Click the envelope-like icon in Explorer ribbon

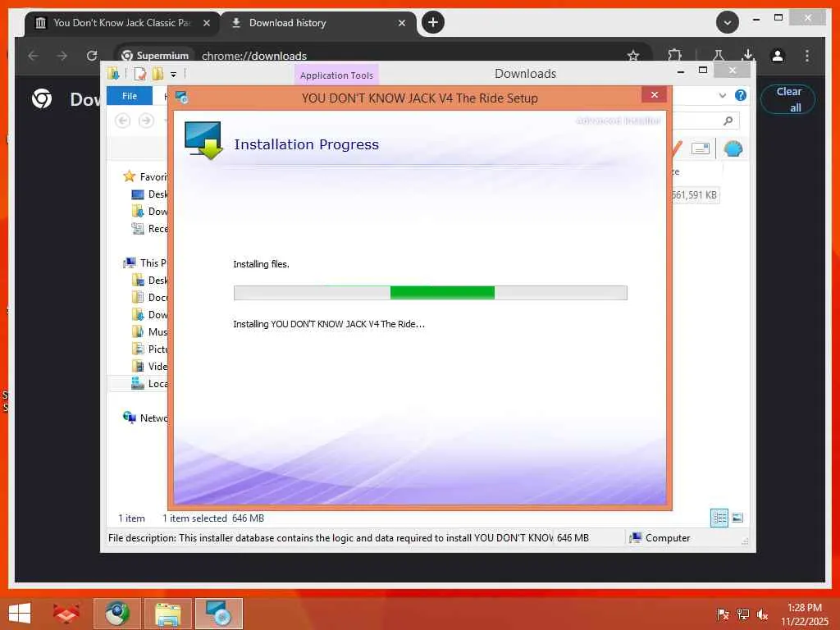tap(701, 148)
